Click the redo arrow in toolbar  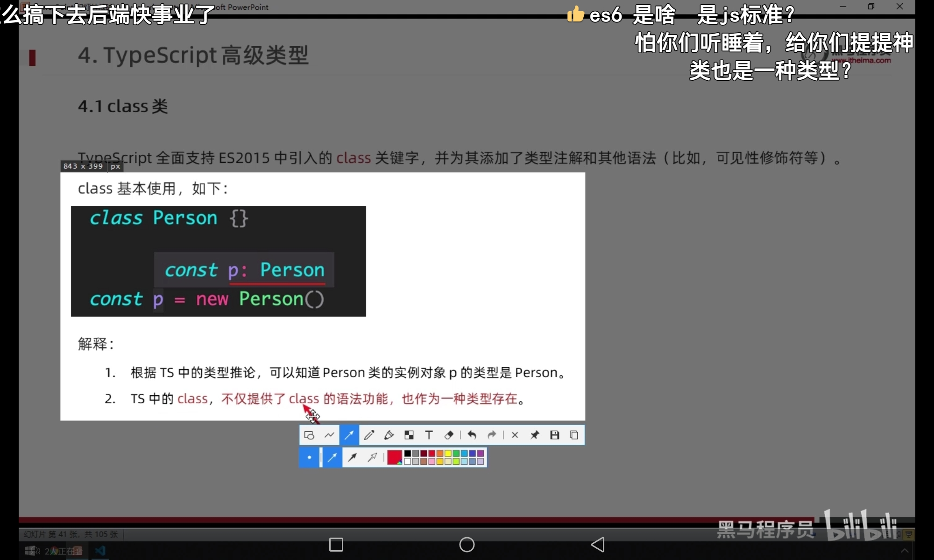tap(492, 435)
